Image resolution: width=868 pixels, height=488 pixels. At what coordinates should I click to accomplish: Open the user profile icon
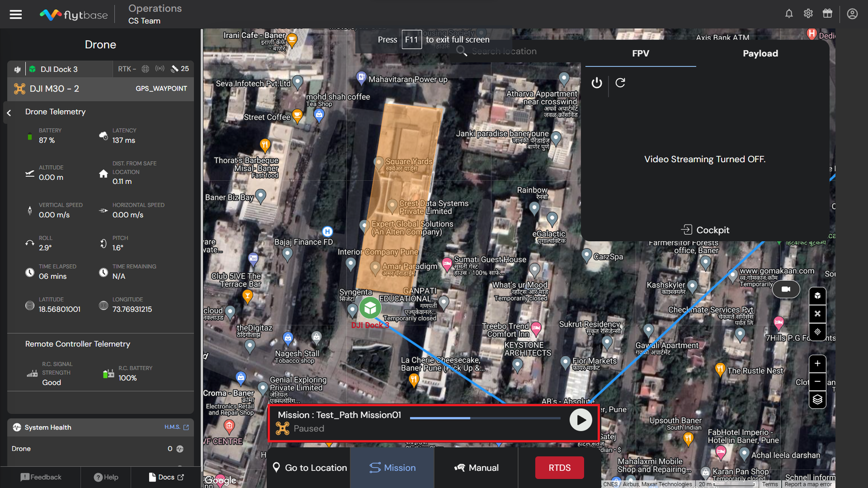[852, 14]
